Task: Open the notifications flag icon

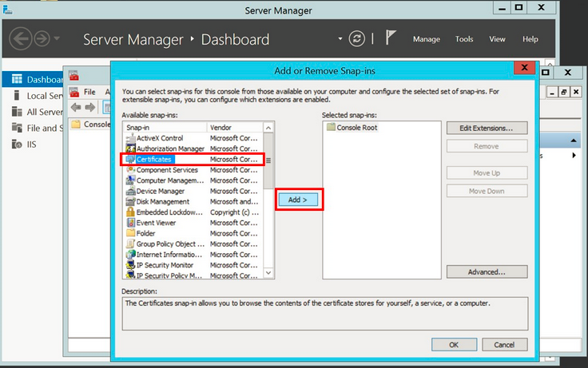Action: [391, 38]
